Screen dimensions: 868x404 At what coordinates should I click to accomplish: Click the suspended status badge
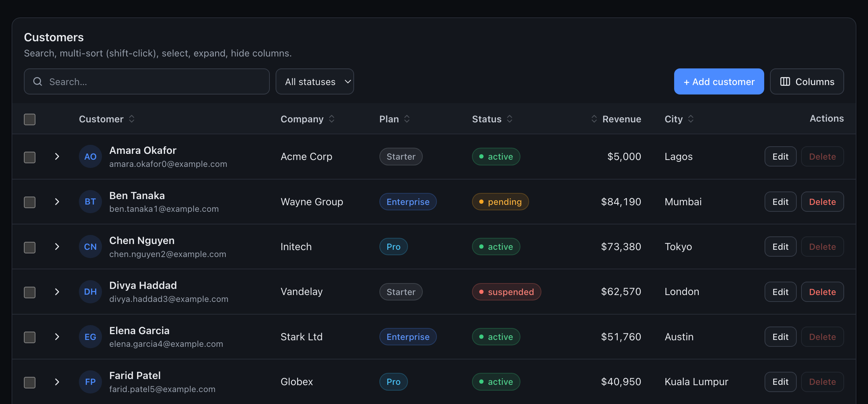tap(507, 292)
